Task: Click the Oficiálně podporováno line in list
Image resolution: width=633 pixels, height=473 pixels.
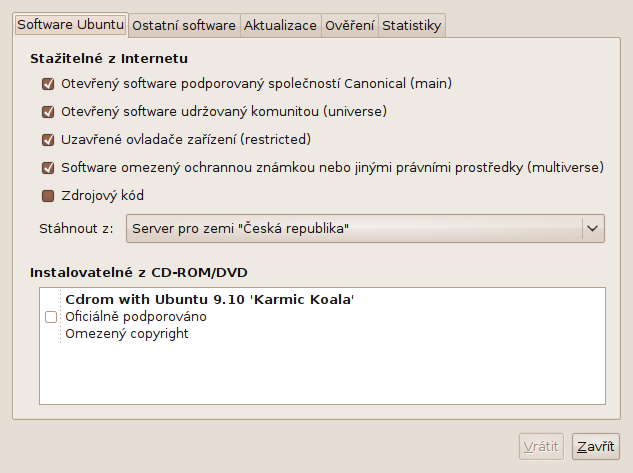Action: [x=136, y=317]
